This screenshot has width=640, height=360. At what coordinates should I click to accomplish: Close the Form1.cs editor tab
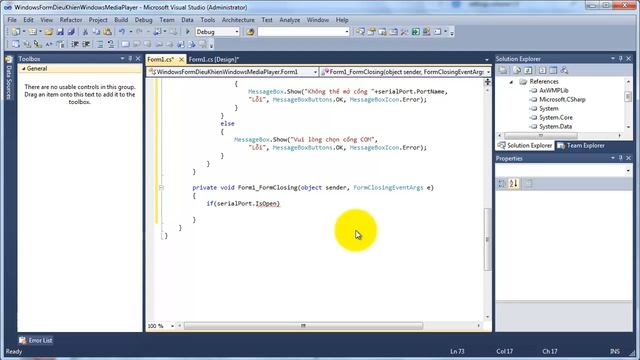coord(181,60)
